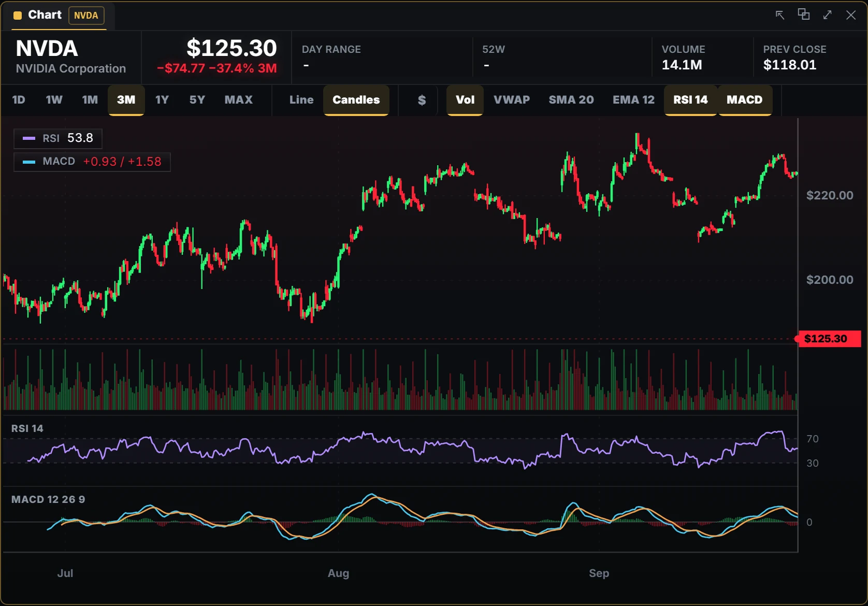The width and height of the screenshot is (868, 606).
Task: Toggle the Vol volume overlay
Action: (x=465, y=99)
